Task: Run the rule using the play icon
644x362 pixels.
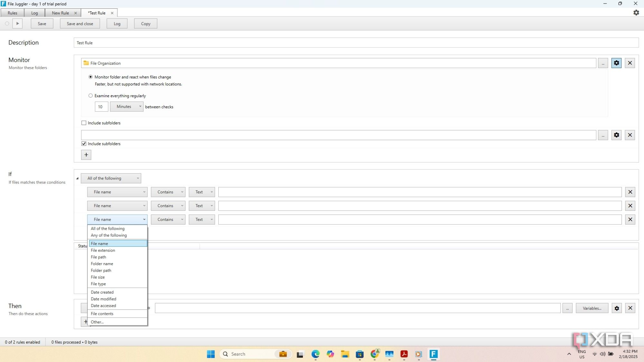Action: coord(17,23)
